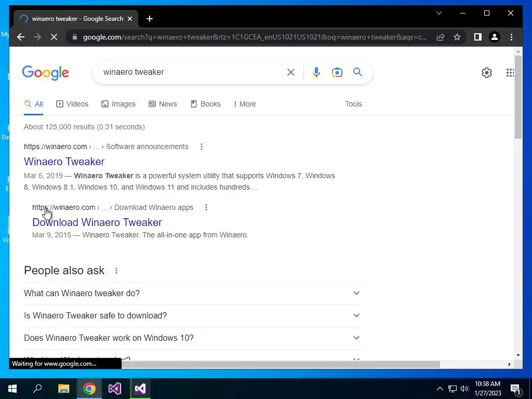
Task: Click the Chrome icon in the taskbar
Action: (89, 389)
